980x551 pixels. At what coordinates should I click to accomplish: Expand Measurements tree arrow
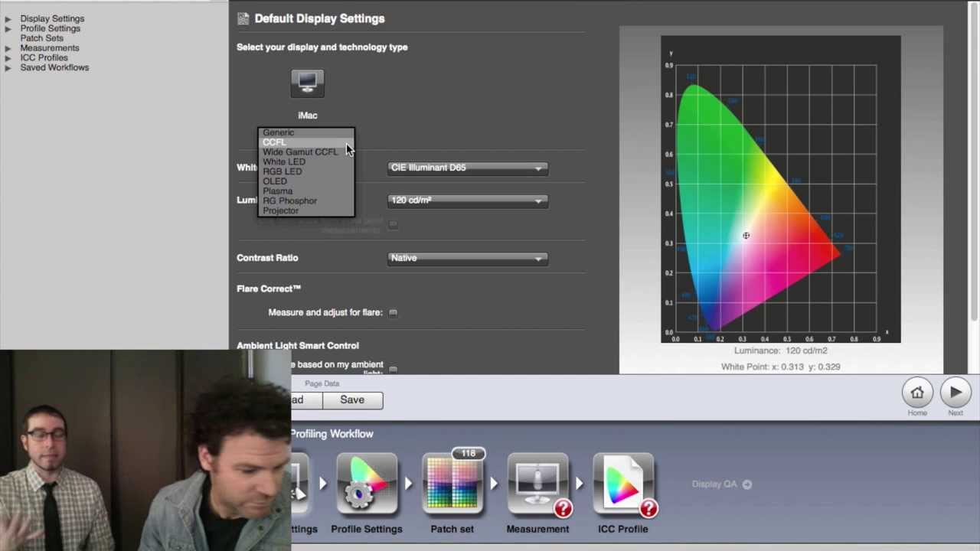8,48
